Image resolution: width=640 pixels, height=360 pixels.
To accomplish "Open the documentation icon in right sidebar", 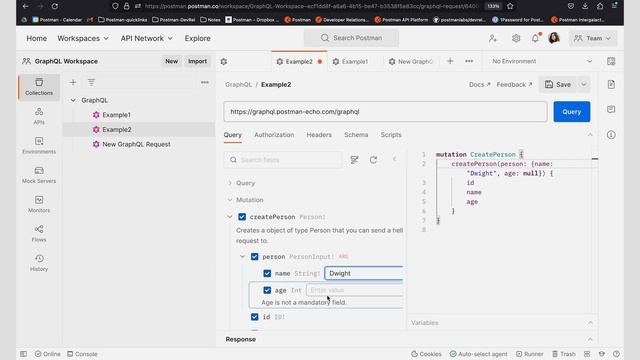I will pos(611,84).
